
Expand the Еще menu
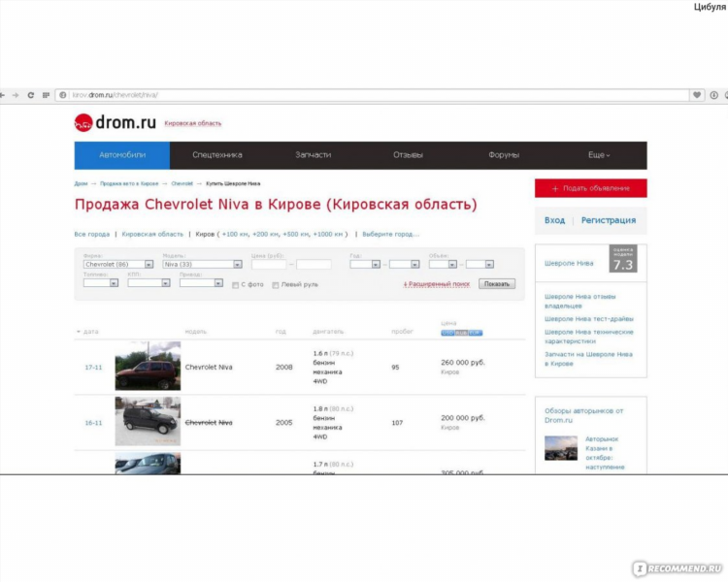[599, 155]
